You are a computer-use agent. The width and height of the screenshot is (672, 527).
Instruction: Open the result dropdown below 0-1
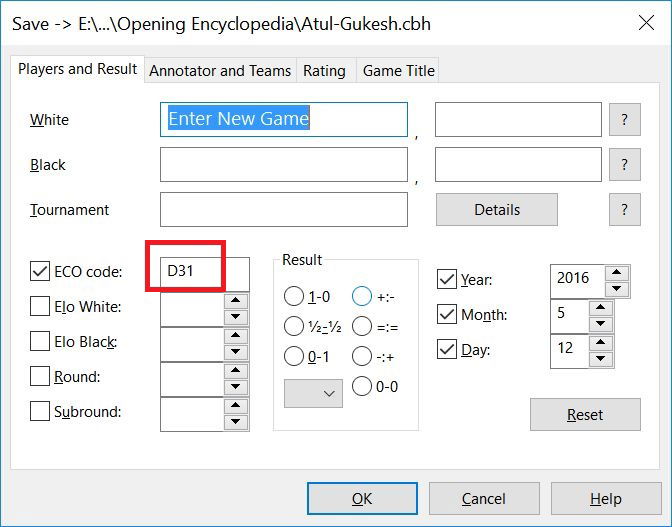tap(313, 393)
